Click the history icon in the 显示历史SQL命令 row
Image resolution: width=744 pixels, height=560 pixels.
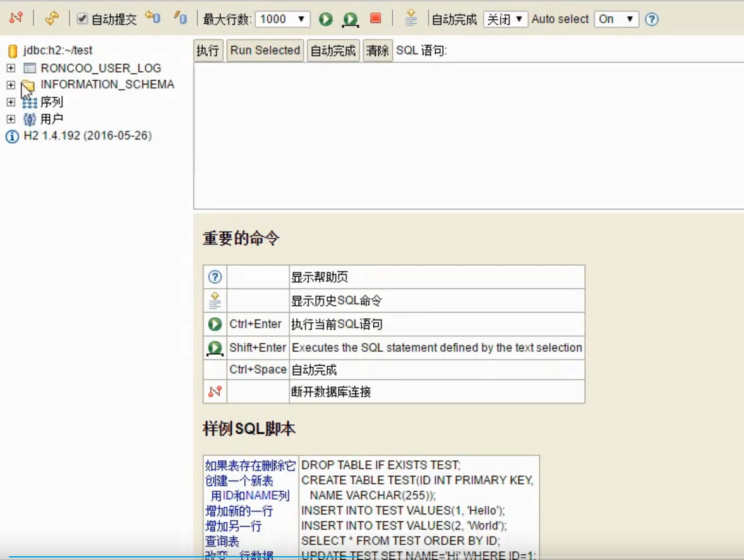215,301
